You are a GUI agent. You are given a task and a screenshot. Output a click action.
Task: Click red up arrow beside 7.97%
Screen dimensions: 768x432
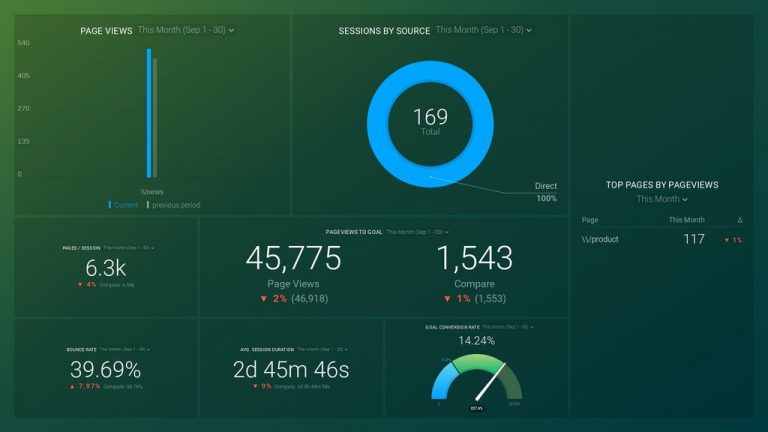click(x=72, y=386)
